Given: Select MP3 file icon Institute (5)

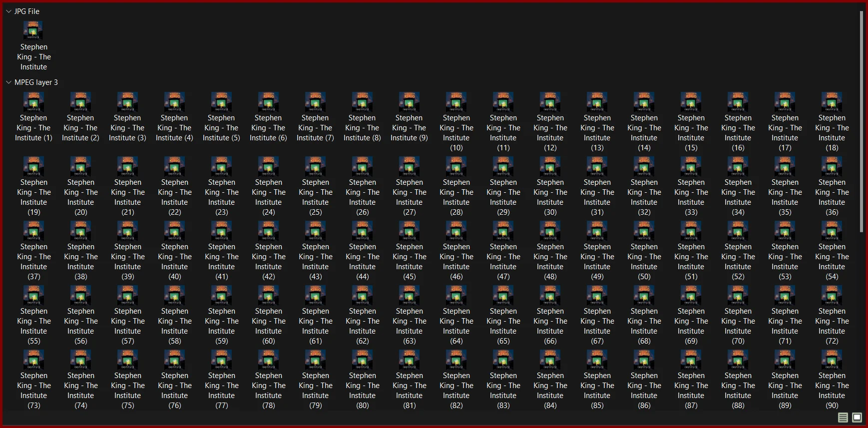Looking at the screenshot, I should 221,101.
